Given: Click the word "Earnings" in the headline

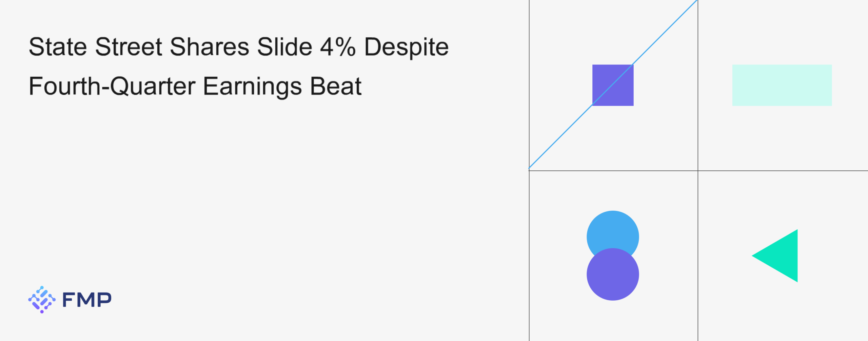Looking at the screenshot, I should pyautogui.click(x=252, y=87).
